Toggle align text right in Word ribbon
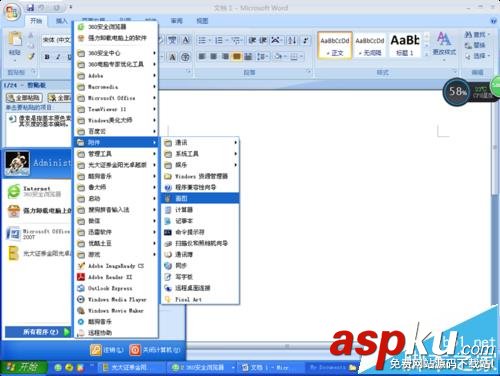Viewport: 500px width, 376px height. click(x=225, y=56)
